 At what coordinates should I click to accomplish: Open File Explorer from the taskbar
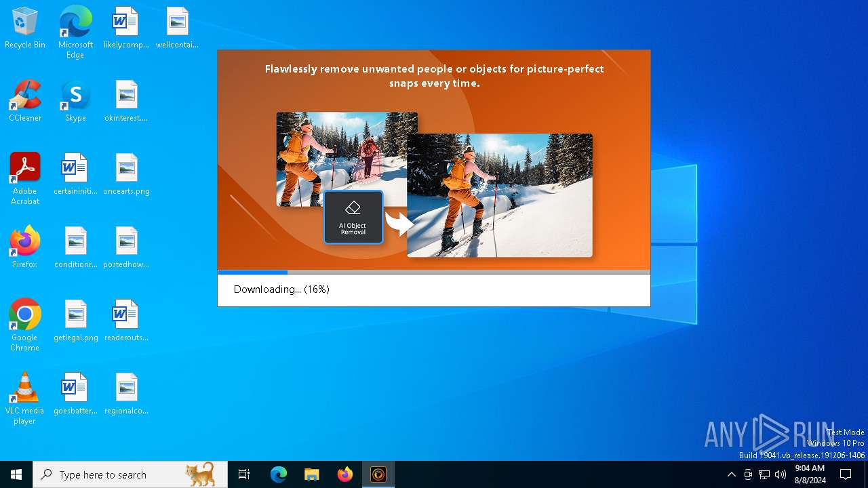tap(311, 474)
